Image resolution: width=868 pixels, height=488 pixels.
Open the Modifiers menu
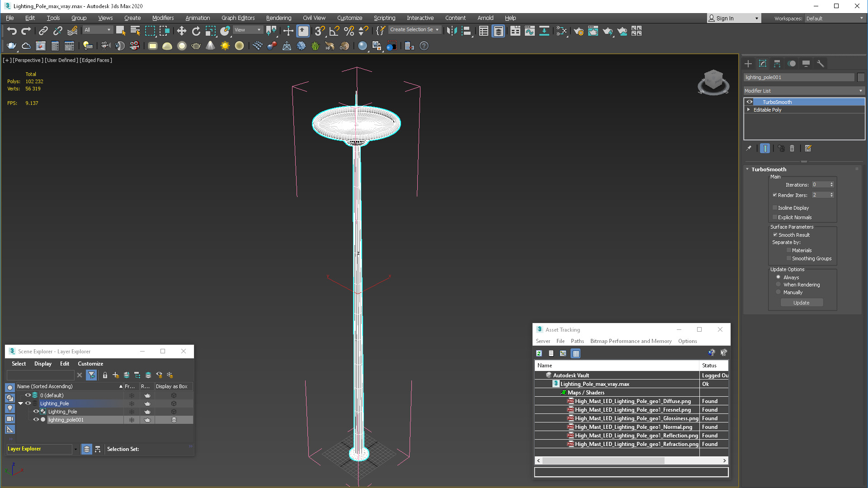click(x=163, y=18)
